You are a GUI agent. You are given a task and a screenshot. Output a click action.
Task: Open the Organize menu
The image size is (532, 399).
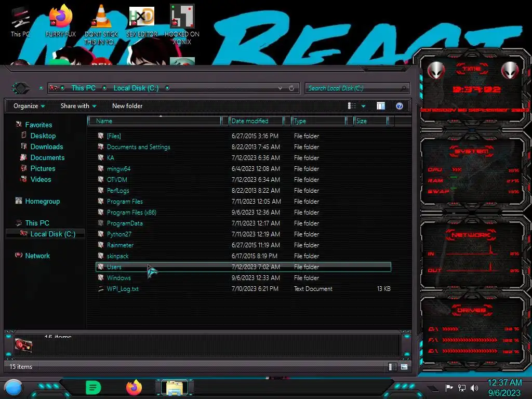(x=29, y=106)
